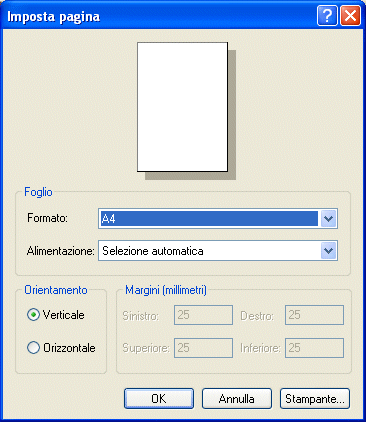Click the white page preview thumbnail

click(x=183, y=107)
